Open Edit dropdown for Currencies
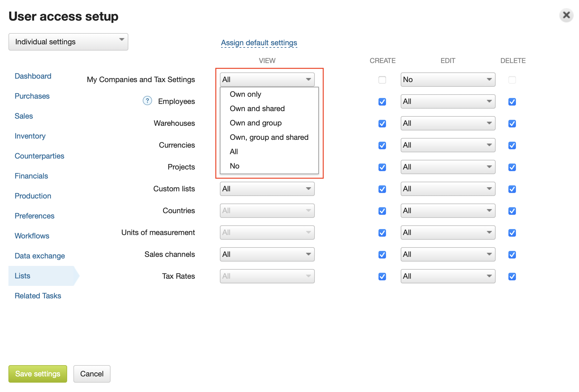 point(448,145)
